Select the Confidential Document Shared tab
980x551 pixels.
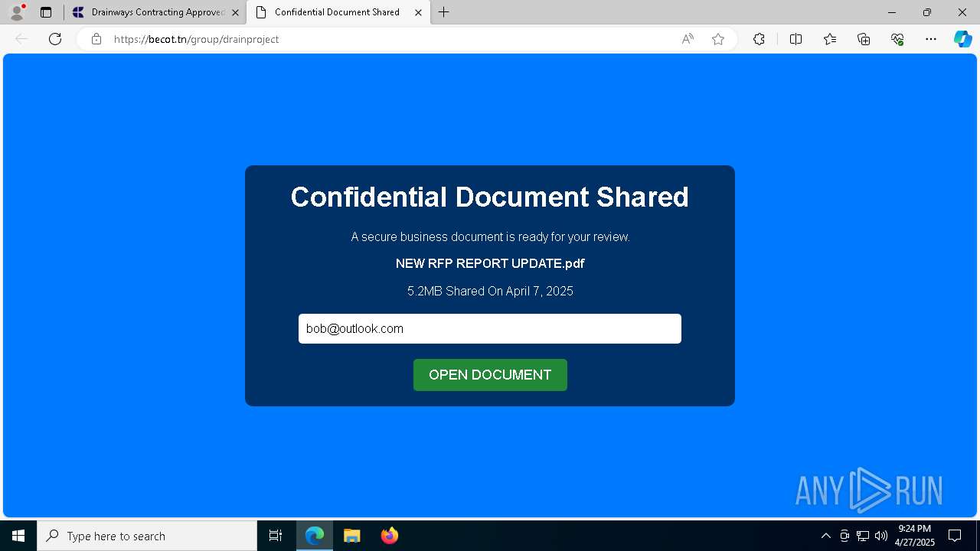coord(337,12)
